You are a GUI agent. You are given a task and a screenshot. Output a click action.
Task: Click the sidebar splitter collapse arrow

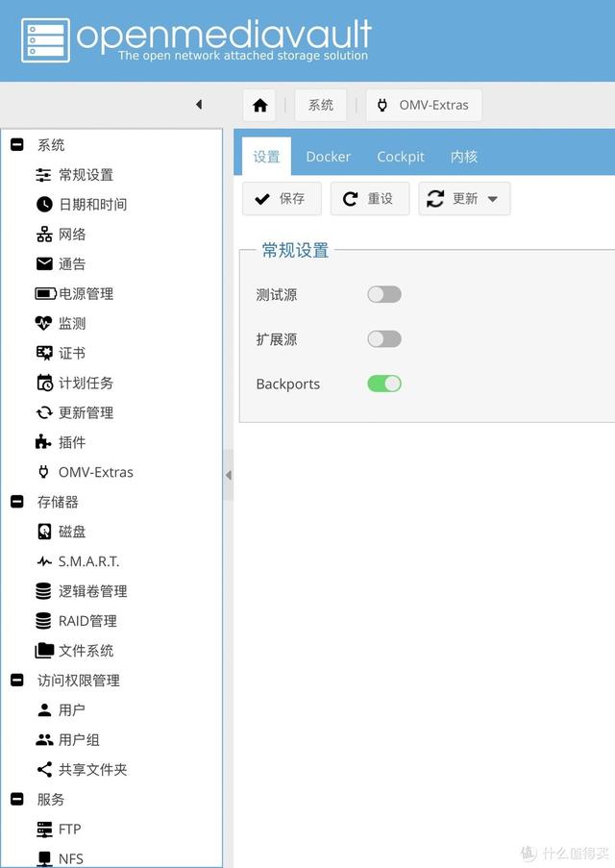point(228,475)
